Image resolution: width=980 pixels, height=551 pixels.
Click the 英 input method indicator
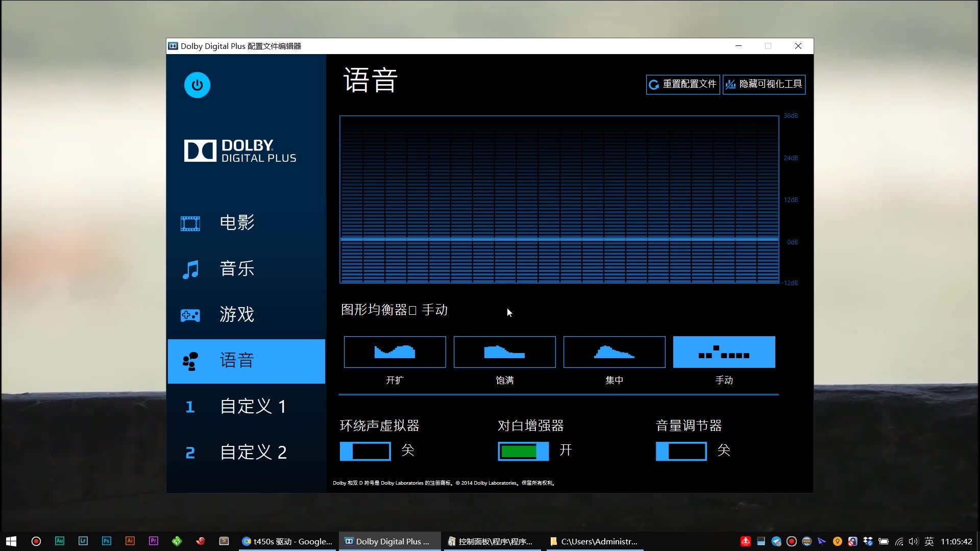click(x=929, y=541)
